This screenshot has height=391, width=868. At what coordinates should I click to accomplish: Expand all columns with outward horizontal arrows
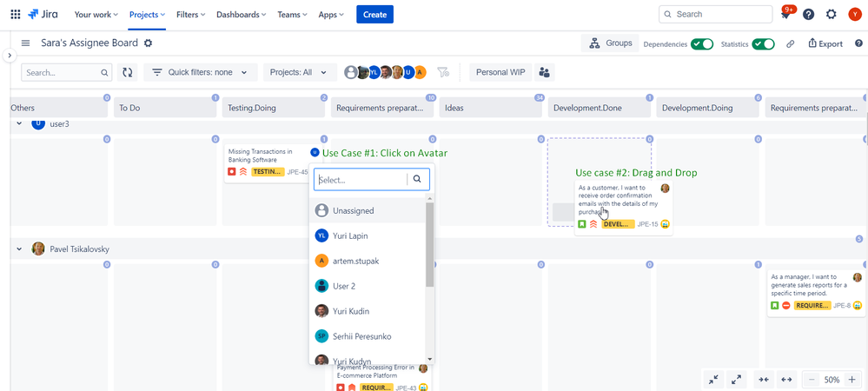tap(786, 380)
